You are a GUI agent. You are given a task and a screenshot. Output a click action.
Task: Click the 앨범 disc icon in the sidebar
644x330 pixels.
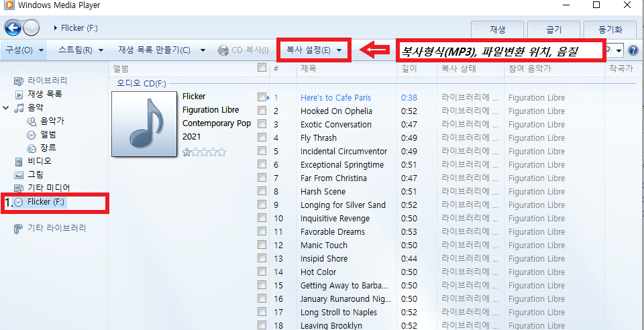click(32, 135)
